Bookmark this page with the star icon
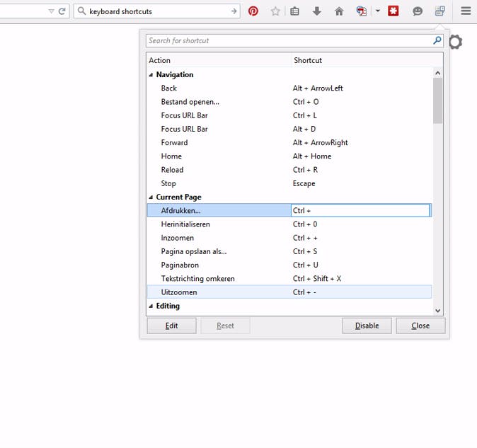Screen dimensions: 477x448 click(275, 11)
